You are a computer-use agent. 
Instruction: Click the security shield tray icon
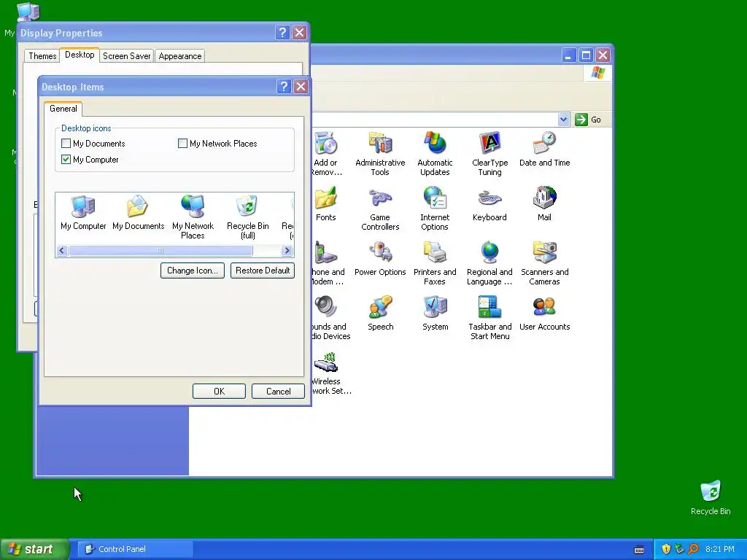click(x=666, y=549)
